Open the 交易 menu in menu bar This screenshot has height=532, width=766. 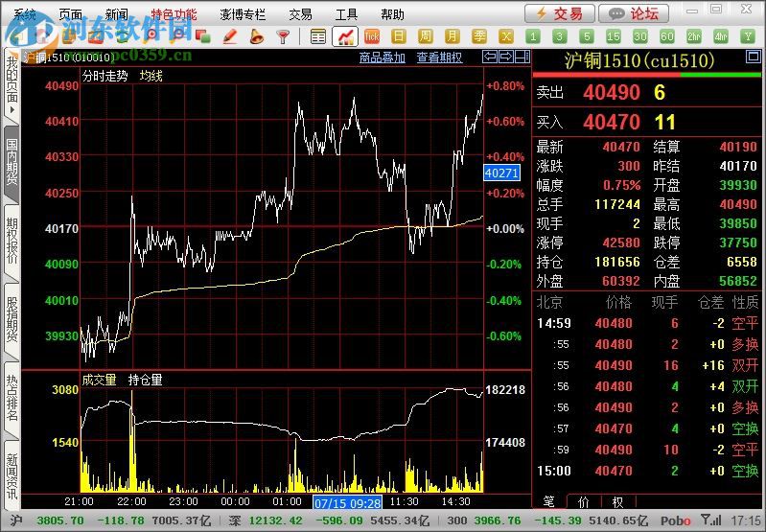tap(300, 14)
